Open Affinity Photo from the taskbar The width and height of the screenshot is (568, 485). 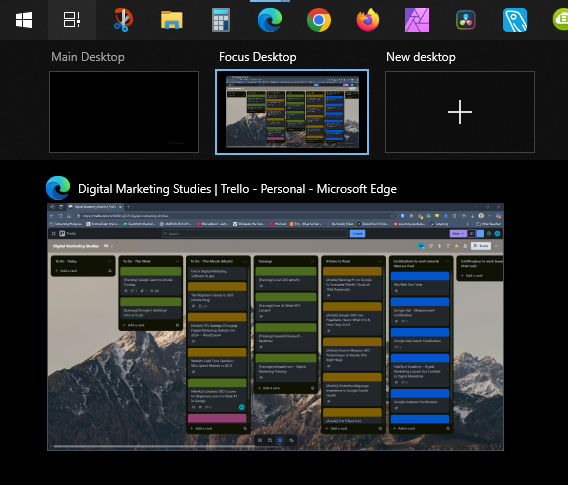(x=417, y=20)
